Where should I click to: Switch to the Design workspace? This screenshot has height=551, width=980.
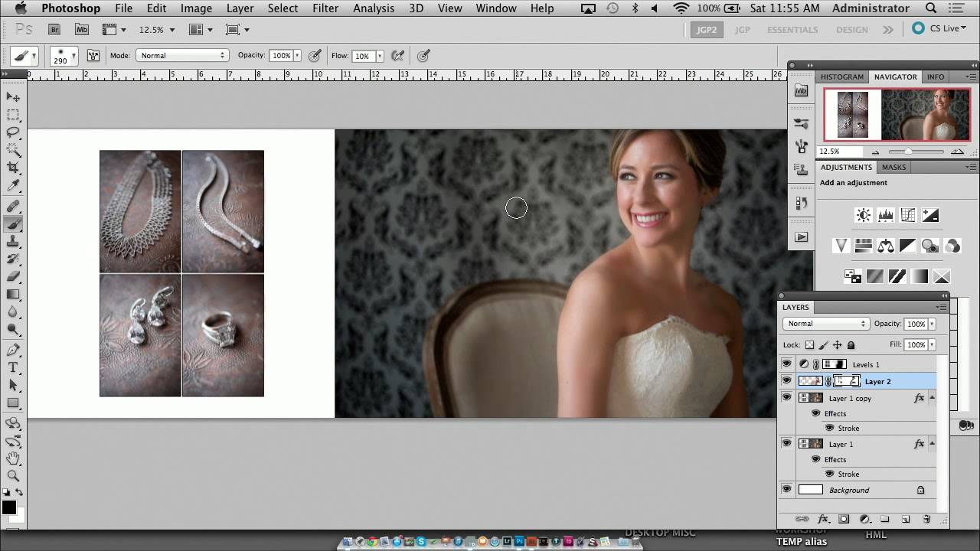[x=852, y=30]
